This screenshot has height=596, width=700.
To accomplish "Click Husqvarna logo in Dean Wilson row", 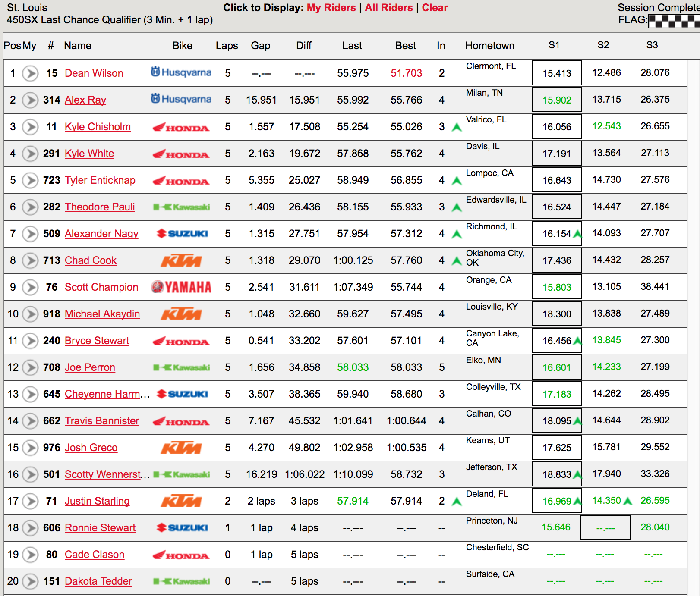I will coord(181,72).
